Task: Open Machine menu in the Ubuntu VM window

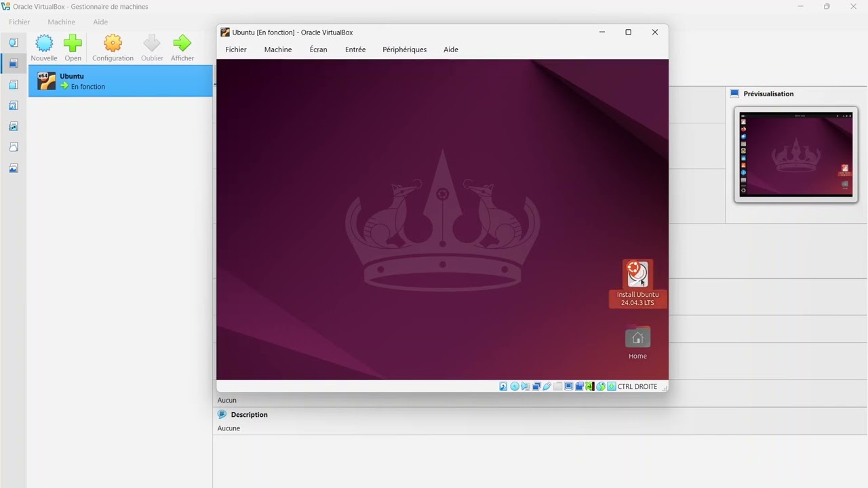Action: tap(278, 49)
